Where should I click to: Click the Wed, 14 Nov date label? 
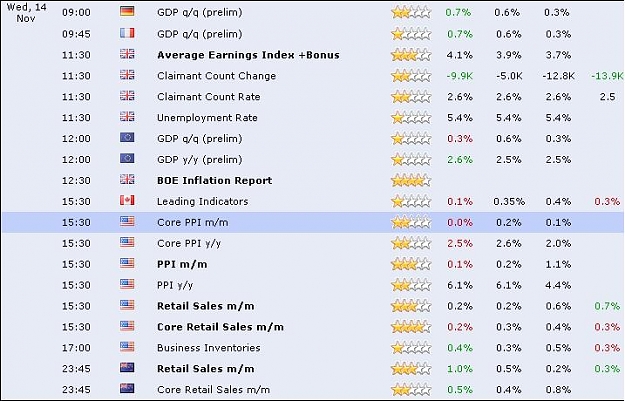(x=26, y=12)
